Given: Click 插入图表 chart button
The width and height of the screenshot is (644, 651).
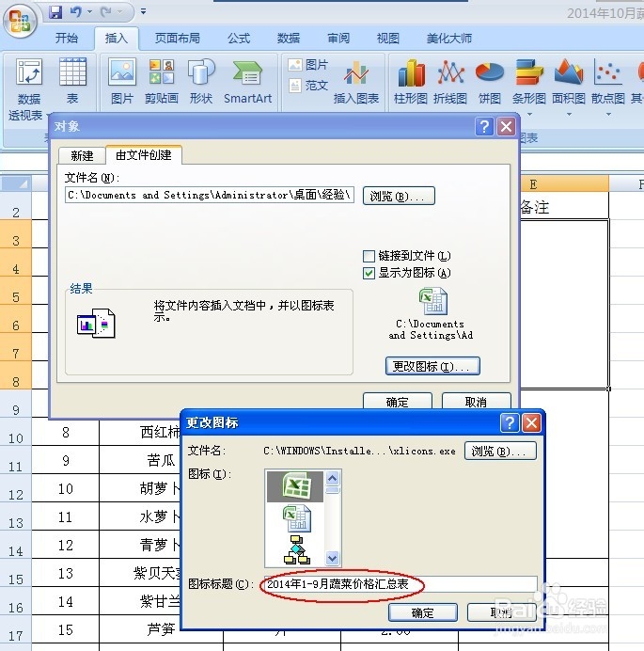Looking at the screenshot, I should point(356,81).
